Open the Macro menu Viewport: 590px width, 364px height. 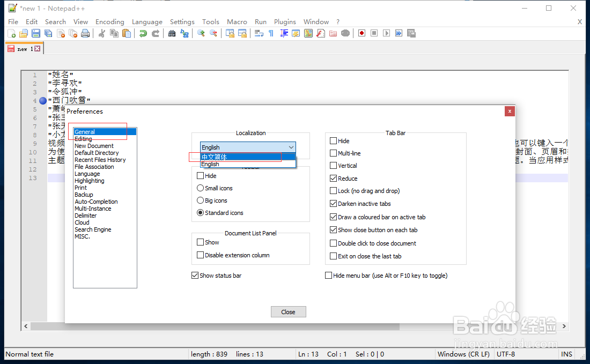click(237, 22)
